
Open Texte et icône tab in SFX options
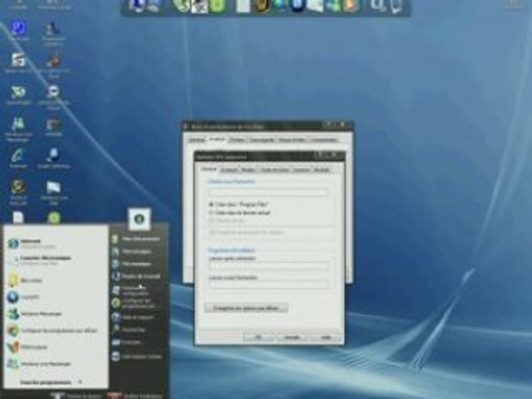[x=275, y=170]
